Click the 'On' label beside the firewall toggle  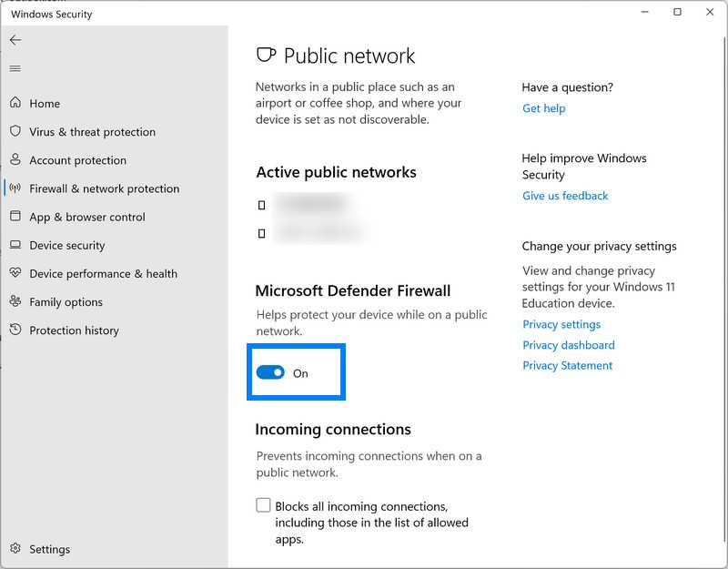click(300, 373)
